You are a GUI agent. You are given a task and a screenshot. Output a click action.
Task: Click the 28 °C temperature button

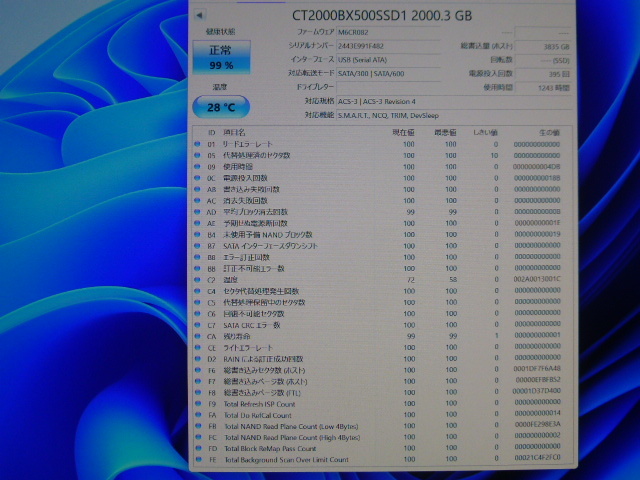pos(221,107)
